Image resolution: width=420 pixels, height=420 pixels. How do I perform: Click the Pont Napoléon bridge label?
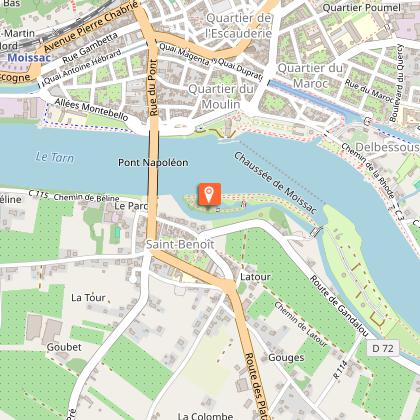tap(153, 162)
